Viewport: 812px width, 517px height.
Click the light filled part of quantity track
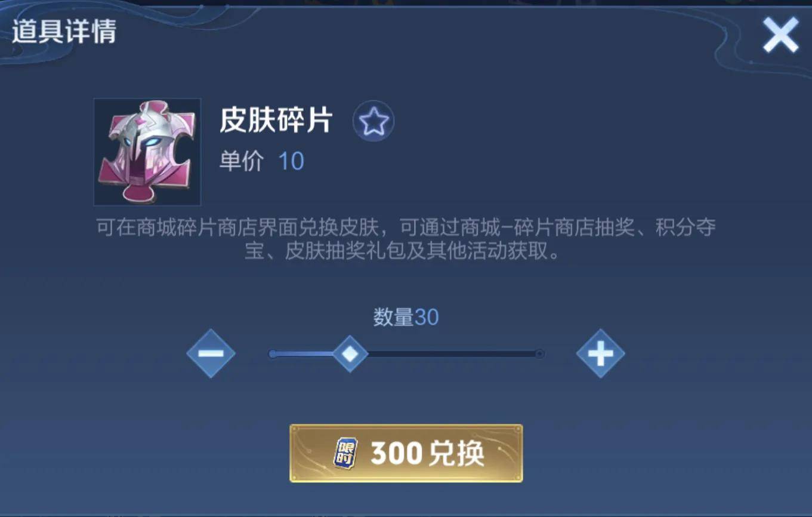pos(304,354)
